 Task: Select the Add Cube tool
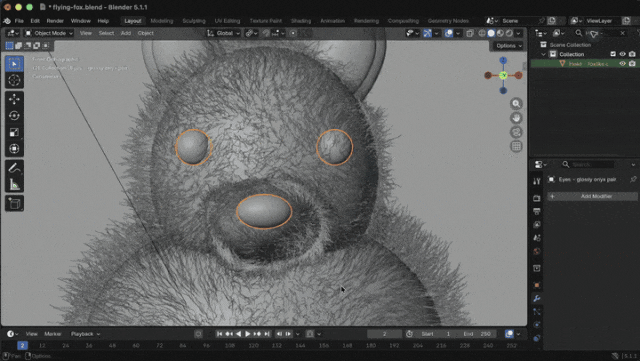point(14,203)
